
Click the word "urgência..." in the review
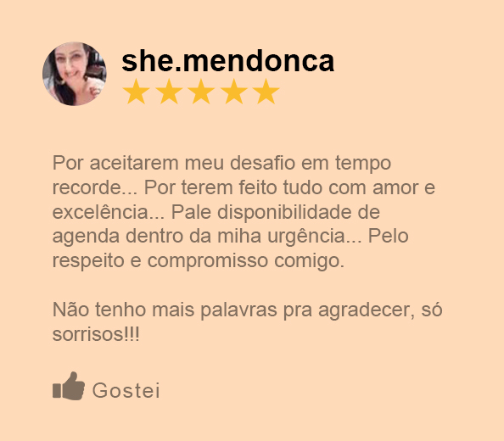(315, 237)
